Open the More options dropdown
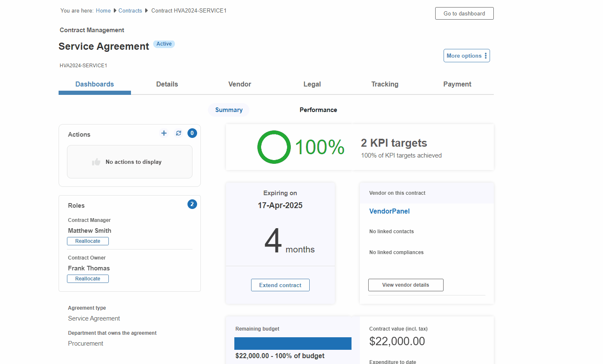 [x=467, y=56]
